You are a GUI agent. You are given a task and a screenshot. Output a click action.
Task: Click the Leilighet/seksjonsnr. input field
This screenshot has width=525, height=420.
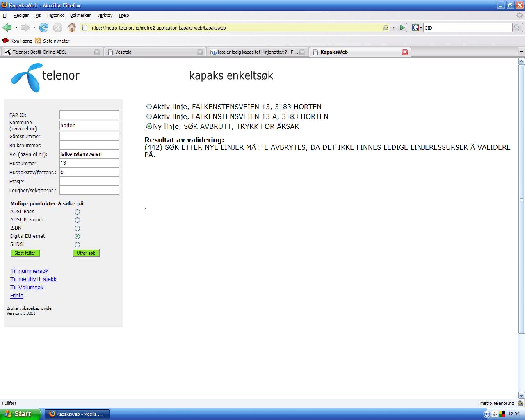(89, 190)
